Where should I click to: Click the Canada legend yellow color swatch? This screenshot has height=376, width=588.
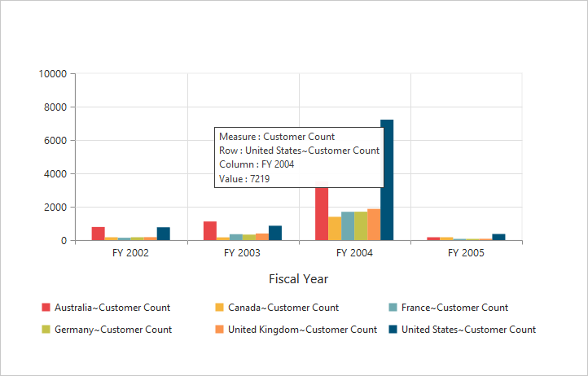click(219, 308)
